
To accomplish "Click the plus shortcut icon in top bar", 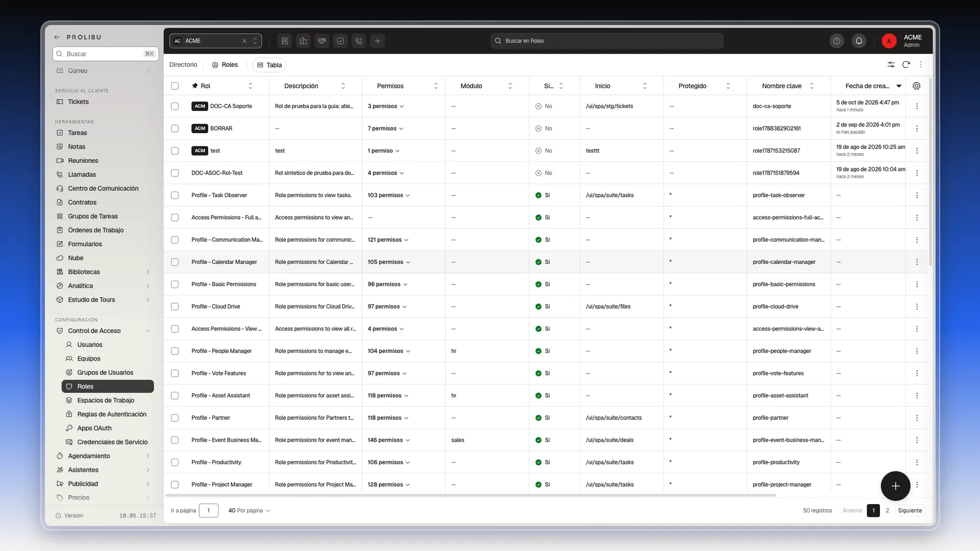I will pos(378,41).
